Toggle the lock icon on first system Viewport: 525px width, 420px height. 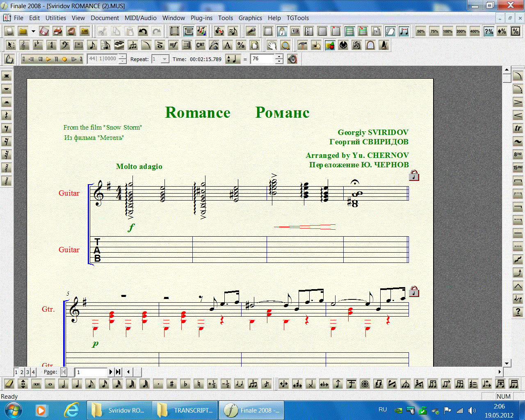pyautogui.click(x=414, y=176)
